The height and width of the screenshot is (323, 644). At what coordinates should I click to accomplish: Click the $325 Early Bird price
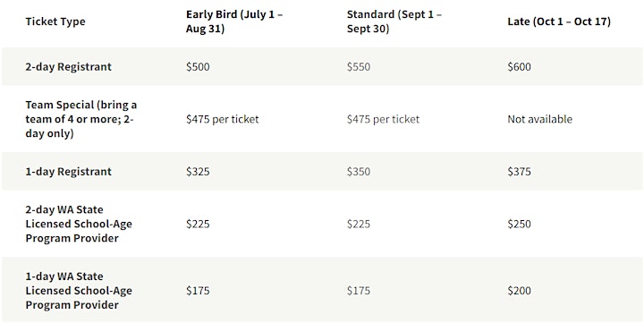click(198, 172)
